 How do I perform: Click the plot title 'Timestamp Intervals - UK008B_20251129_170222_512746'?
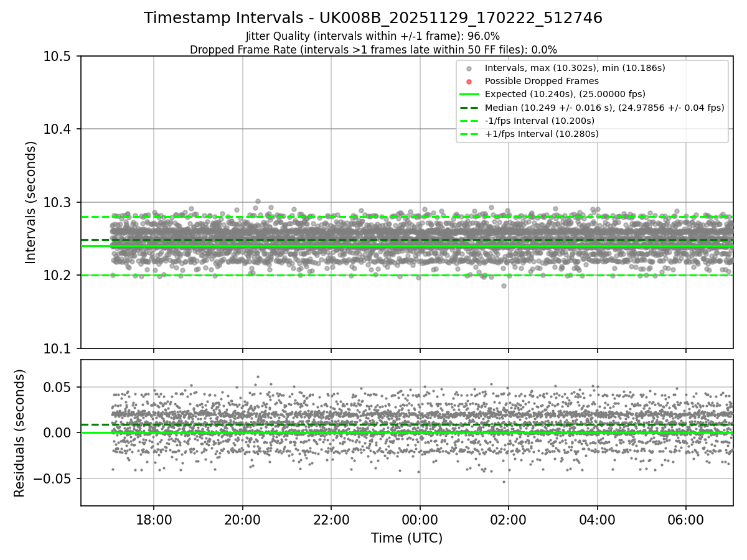373,18
